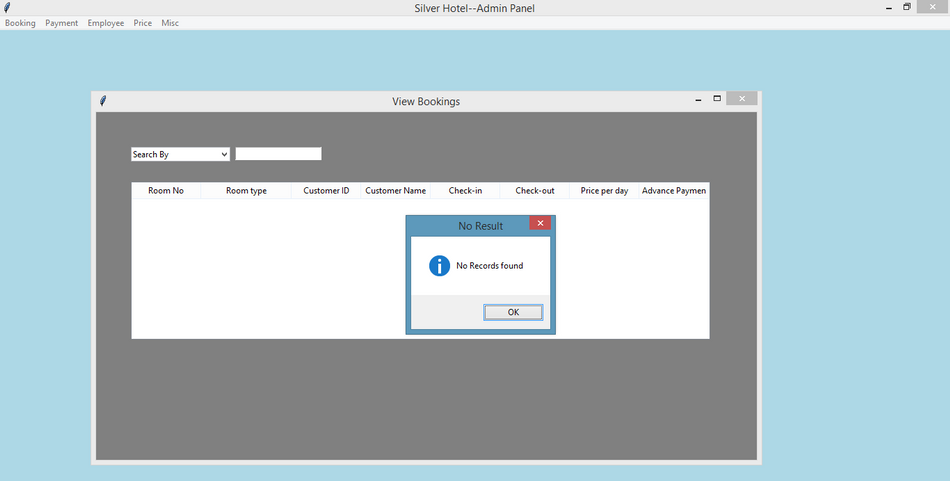Click the View Bookings feather icon

pyautogui.click(x=103, y=101)
